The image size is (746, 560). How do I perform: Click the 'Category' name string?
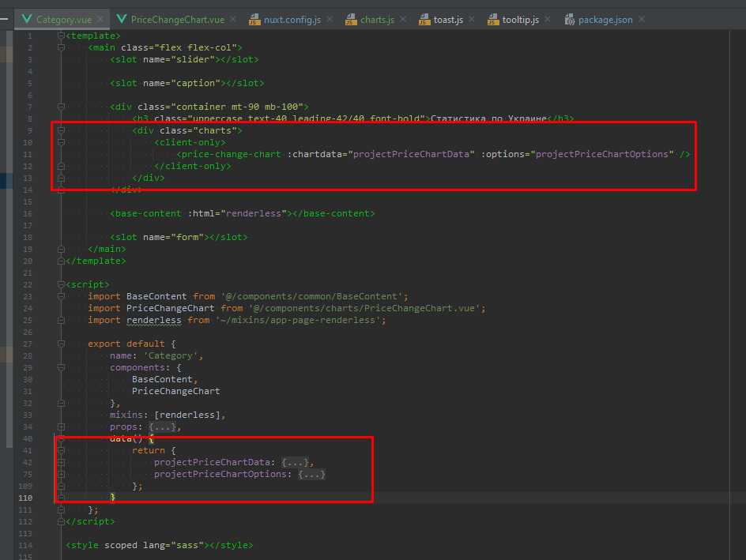click(171, 355)
